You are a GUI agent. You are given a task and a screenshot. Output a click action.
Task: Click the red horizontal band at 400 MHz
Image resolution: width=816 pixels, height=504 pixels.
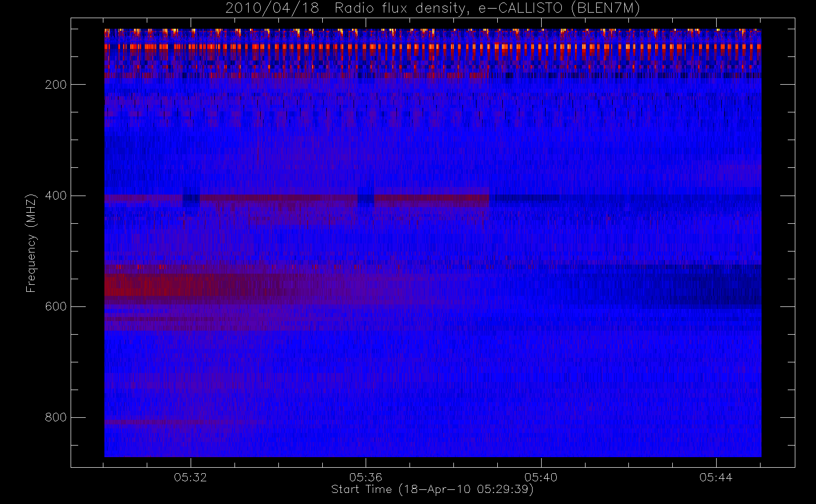[x=297, y=198]
